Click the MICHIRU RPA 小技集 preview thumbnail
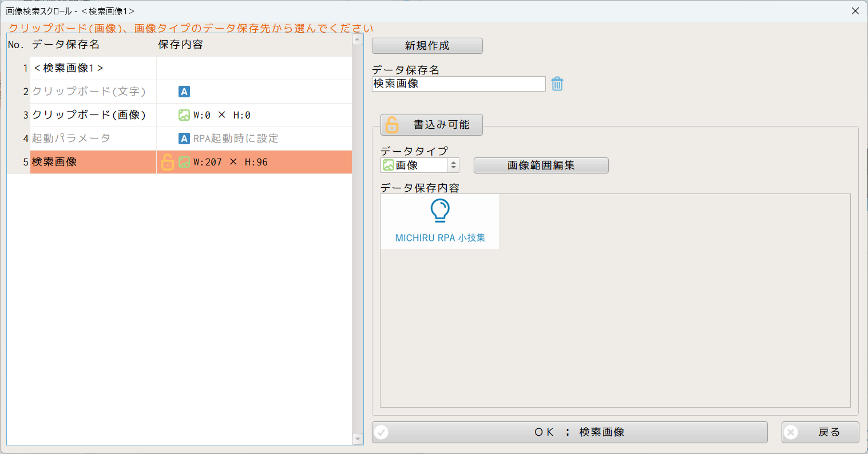Screen dimensions: 868x454 click(x=439, y=222)
